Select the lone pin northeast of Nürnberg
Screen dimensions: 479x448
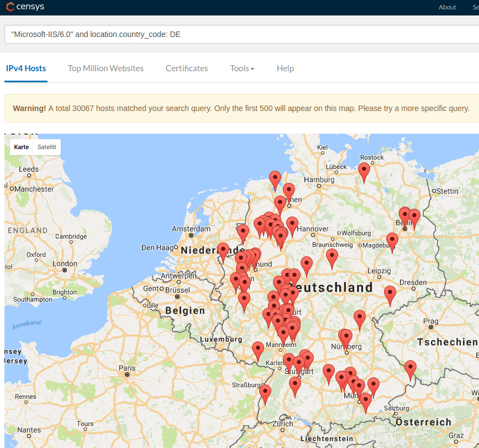click(360, 320)
